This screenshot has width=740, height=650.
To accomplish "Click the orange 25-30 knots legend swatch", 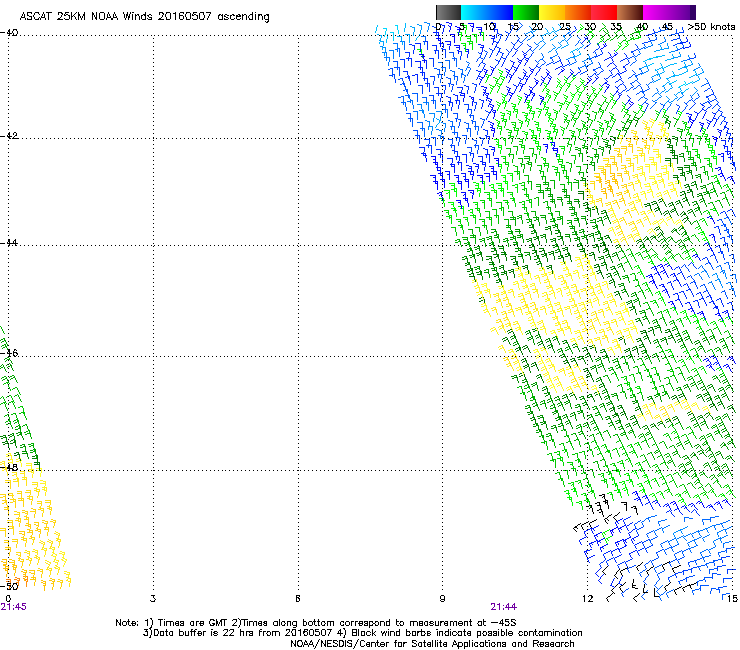I will (578, 12).
